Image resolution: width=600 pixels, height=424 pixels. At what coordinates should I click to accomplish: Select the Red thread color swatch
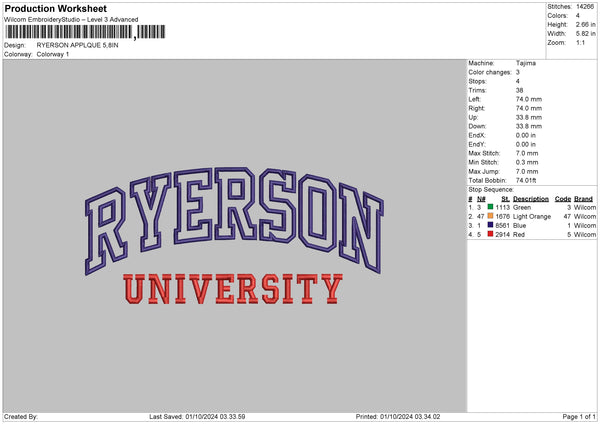pyautogui.click(x=490, y=234)
